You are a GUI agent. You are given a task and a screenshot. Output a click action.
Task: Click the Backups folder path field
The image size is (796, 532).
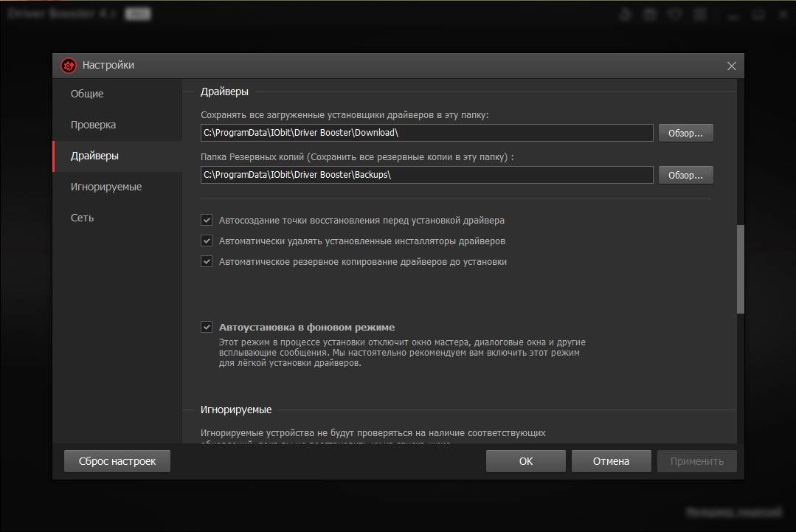coord(427,175)
